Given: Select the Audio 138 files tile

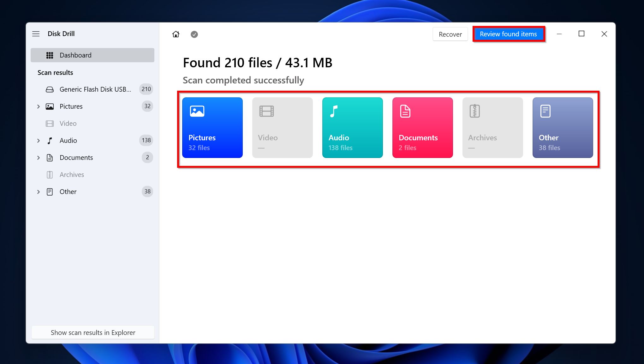Looking at the screenshot, I should point(353,127).
